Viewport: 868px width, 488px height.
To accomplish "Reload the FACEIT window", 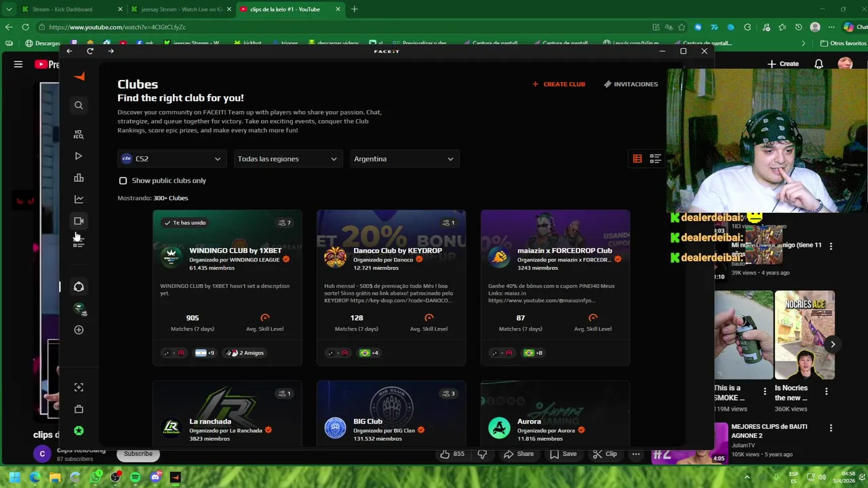I will click(90, 51).
